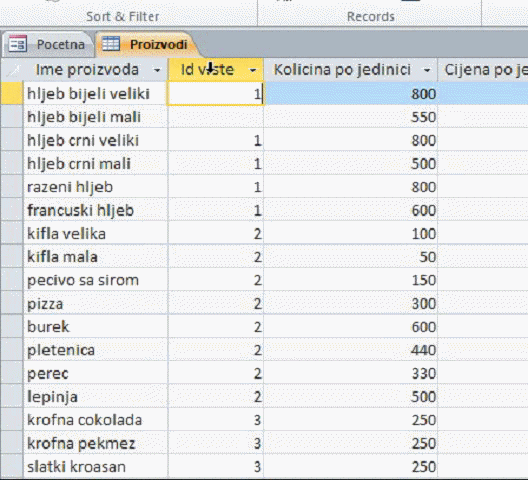Viewport: 528px width, 480px height.
Task: Click the quantity cell showing 50 for kifla mala
Action: 351,257
